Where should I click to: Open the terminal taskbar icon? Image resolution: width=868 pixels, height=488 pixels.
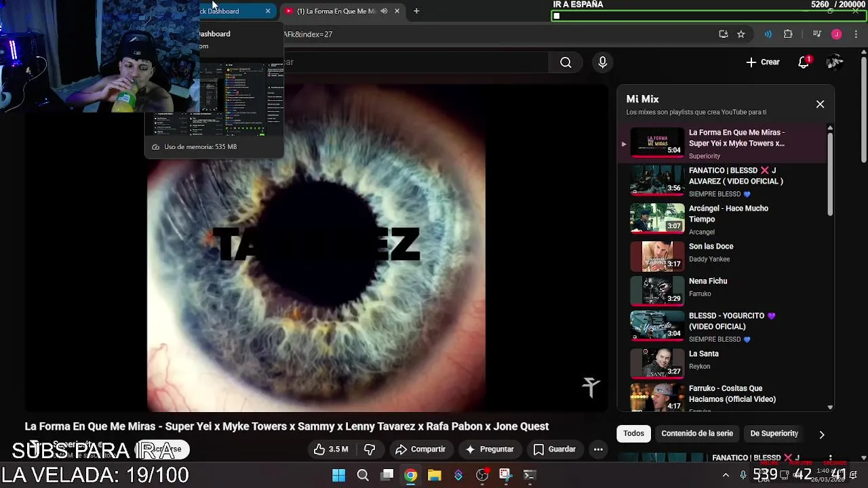click(x=530, y=475)
